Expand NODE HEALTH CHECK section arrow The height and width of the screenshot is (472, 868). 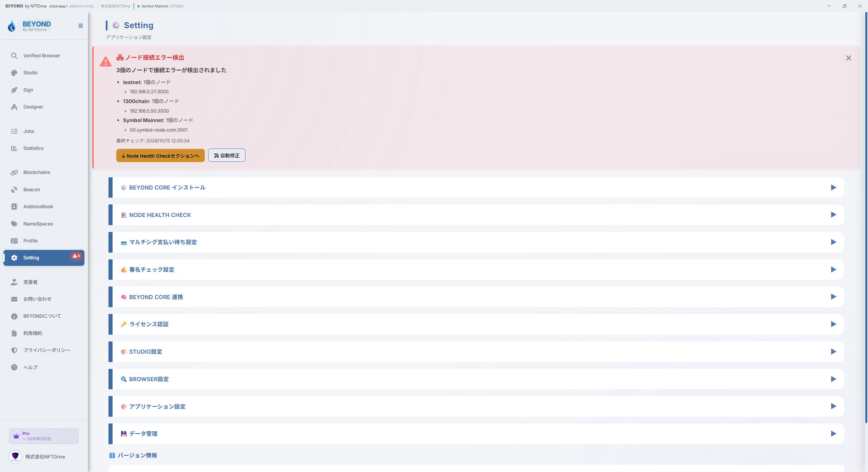tap(833, 215)
